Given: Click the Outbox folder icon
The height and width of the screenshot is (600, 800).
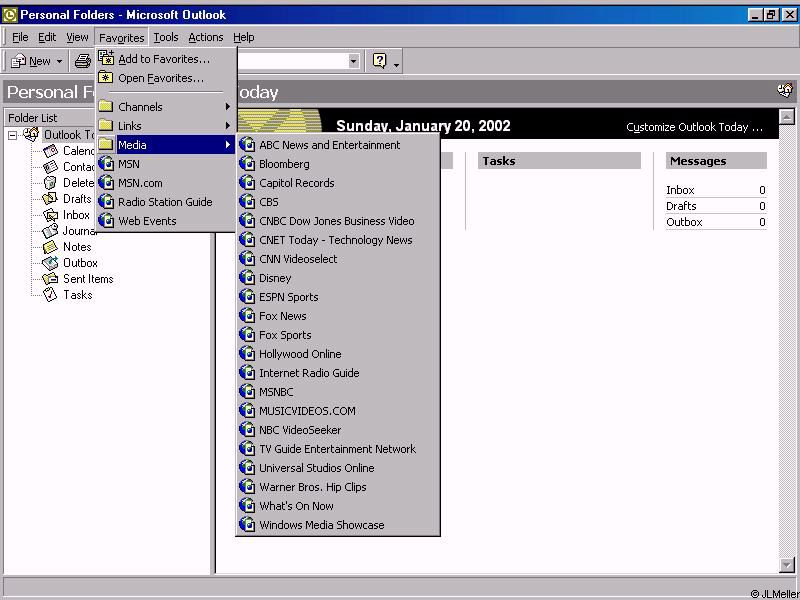Looking at the screenshot, I should (x=50, y=263).
